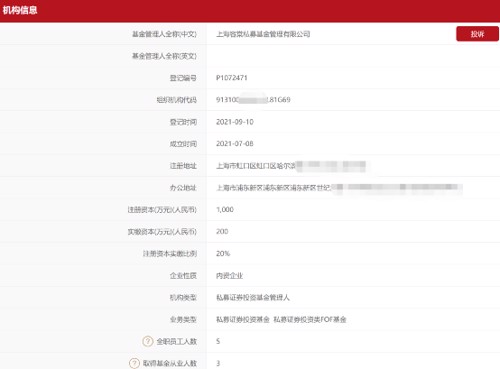Image resolution: width=500 pixels, height=369 pixels.
Task: Click business type 私募证券投资类FOF基金
Action: coord(310,319)
